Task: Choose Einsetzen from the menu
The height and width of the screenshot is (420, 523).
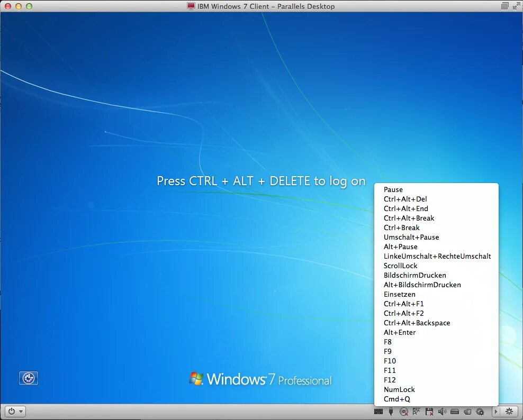Action: point(436,294)
